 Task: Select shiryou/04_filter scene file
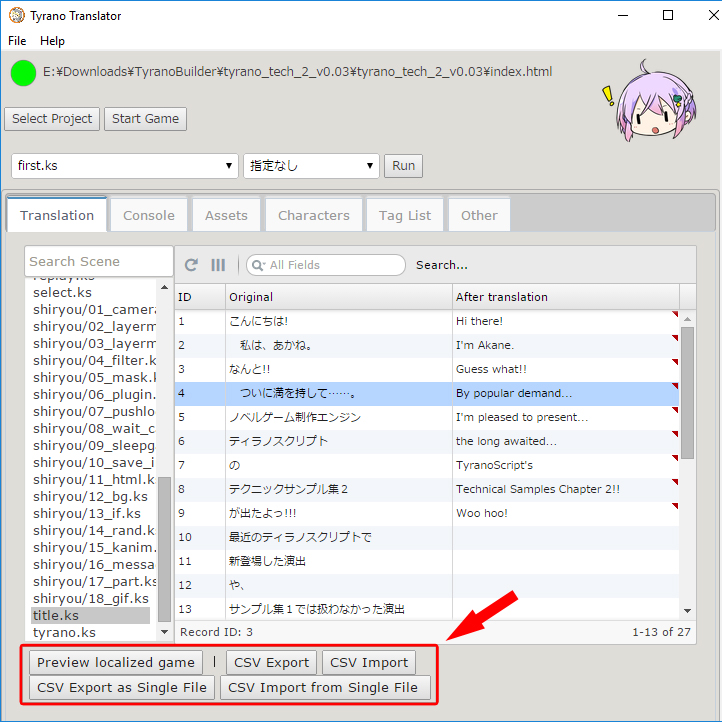pyautogui.click(x=94, y=361)
